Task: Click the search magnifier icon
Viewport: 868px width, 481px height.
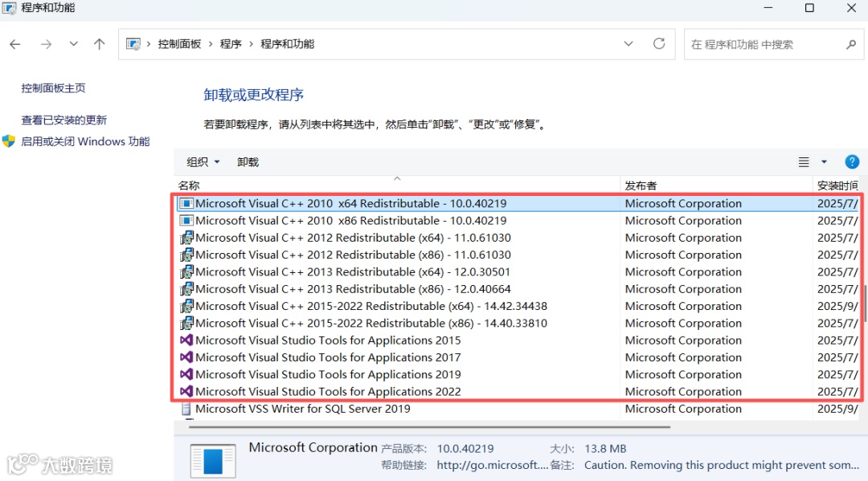Action: [x=851, y=44]
